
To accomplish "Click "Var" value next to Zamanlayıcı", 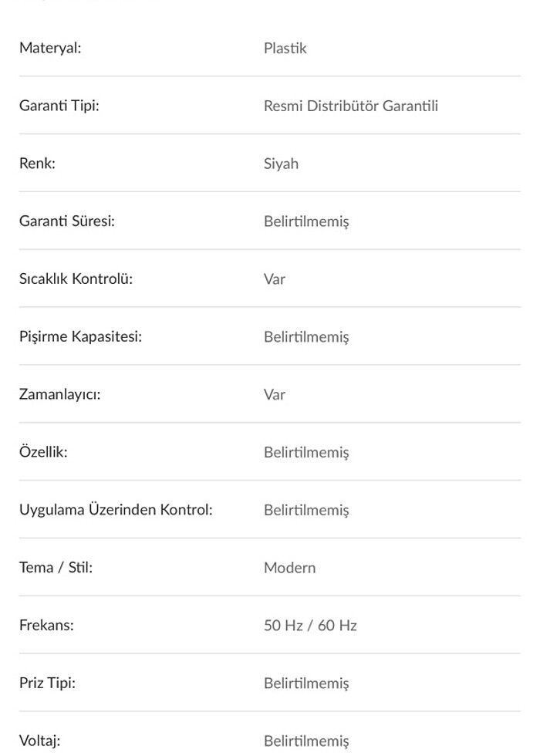I will click(275, 394).
